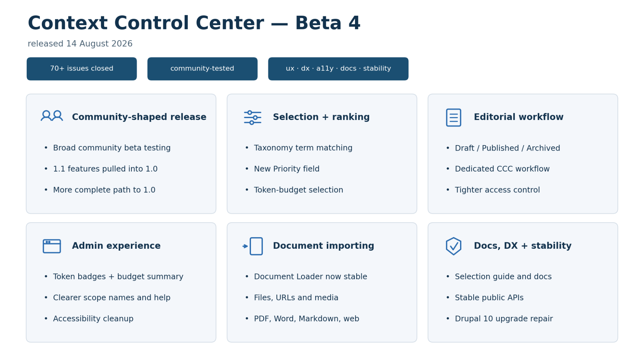Click 'PDF, Word, Markdown, web'
This screenshot has width=644, height=362.
pyautogui.click(x=307, y=319)
